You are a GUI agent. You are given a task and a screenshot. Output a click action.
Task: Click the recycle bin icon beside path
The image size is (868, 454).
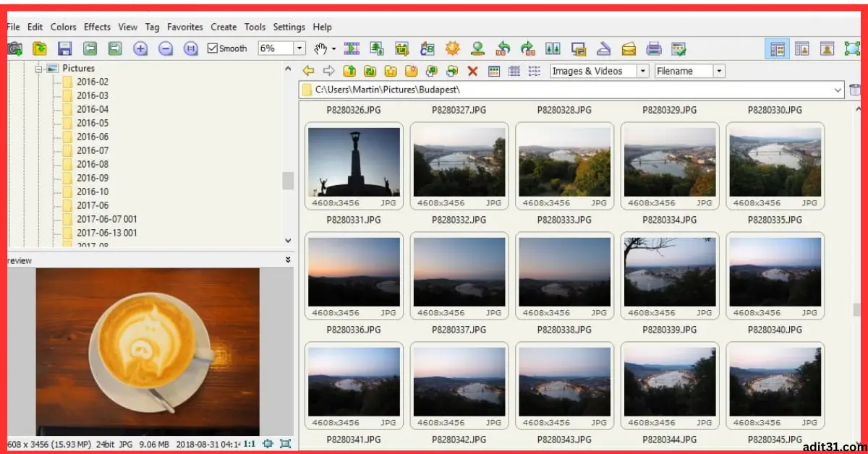click(x=855, y=90)
